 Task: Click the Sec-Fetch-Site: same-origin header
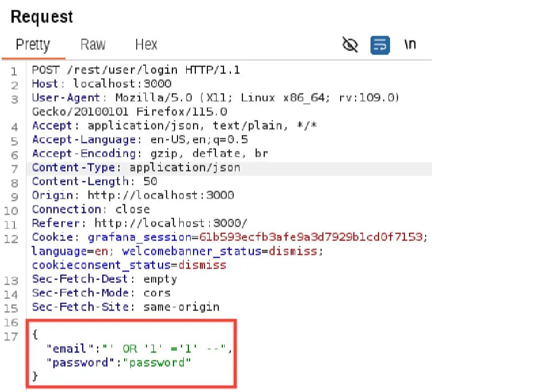125,307
